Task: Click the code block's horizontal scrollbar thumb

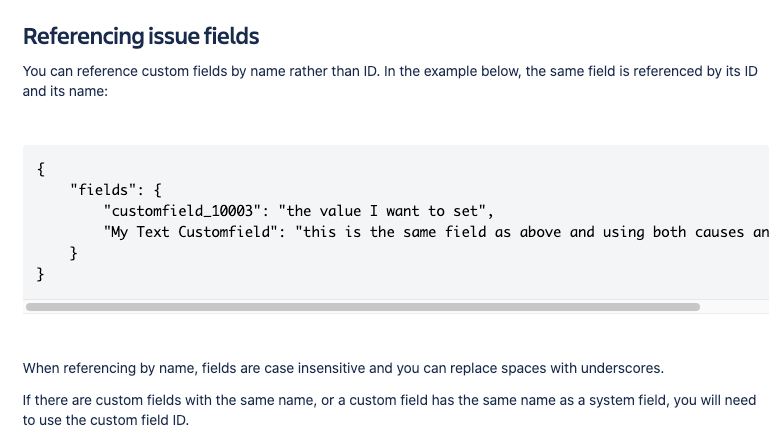Action: click(363, 307)
